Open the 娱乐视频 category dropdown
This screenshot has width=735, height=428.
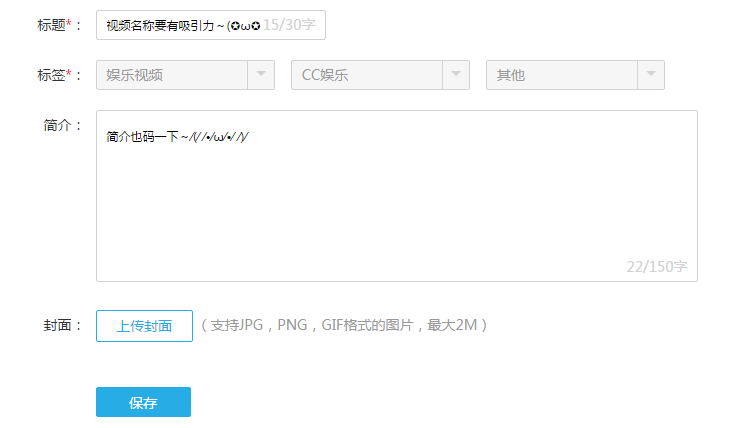point(185,75)
